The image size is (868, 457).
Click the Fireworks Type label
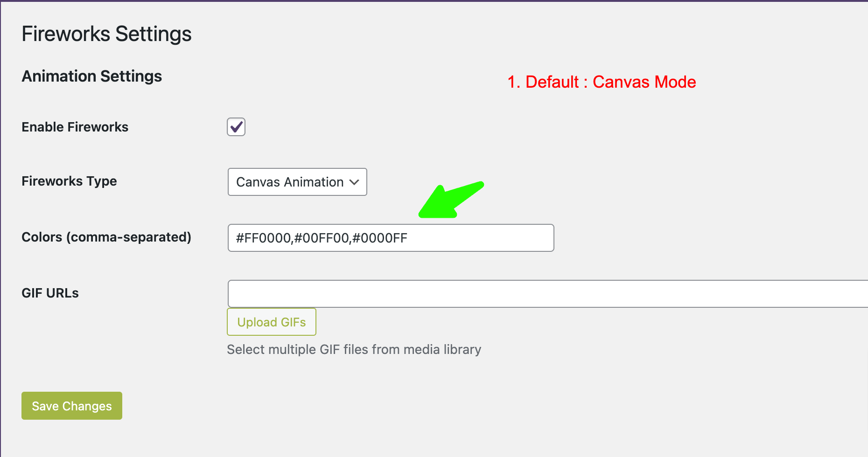pyautogui.click(x=69, y=181)
